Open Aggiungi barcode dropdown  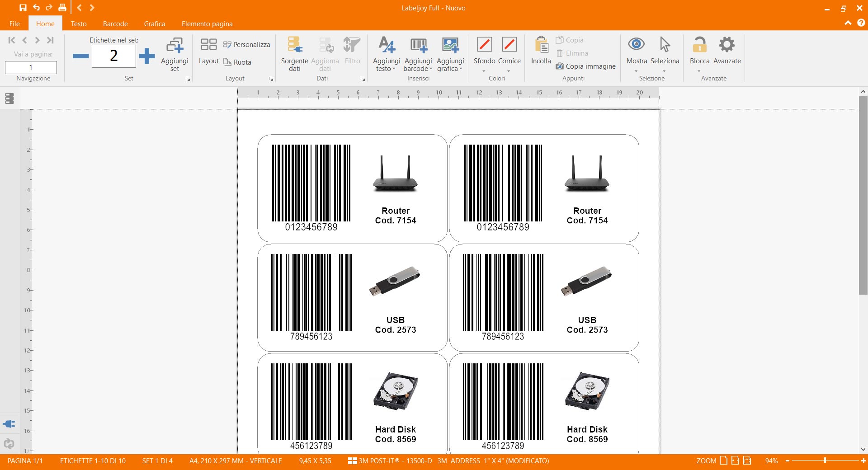coord(418,54)
